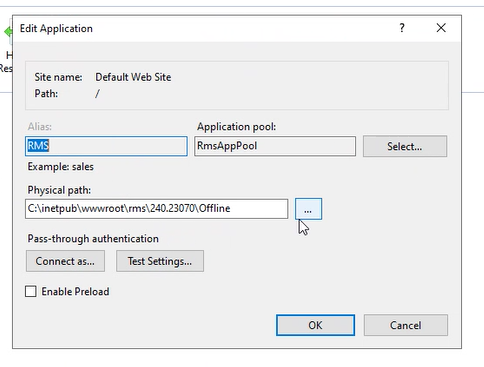Click the Alias field containing RMS
The width and height of the screenshot is (484, 367).
click(106, 146)
